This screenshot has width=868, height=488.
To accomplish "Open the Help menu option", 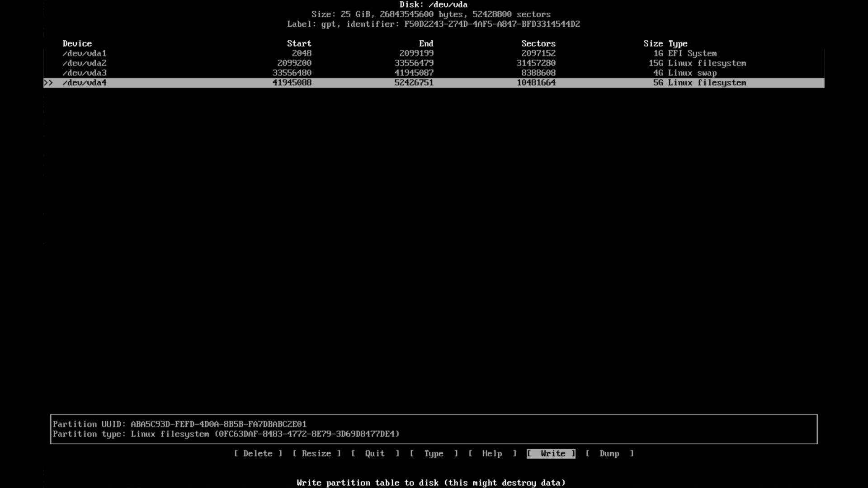I will click(x=492, y=453).
